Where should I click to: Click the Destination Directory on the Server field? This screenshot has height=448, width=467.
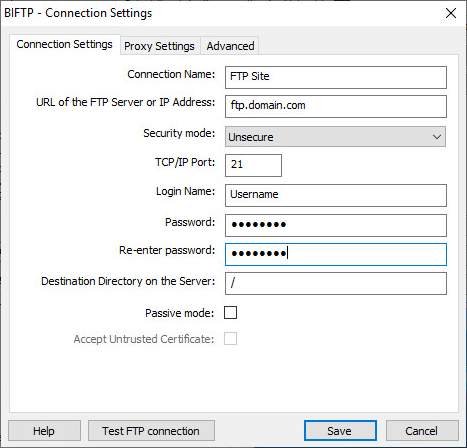coord(336,283)
